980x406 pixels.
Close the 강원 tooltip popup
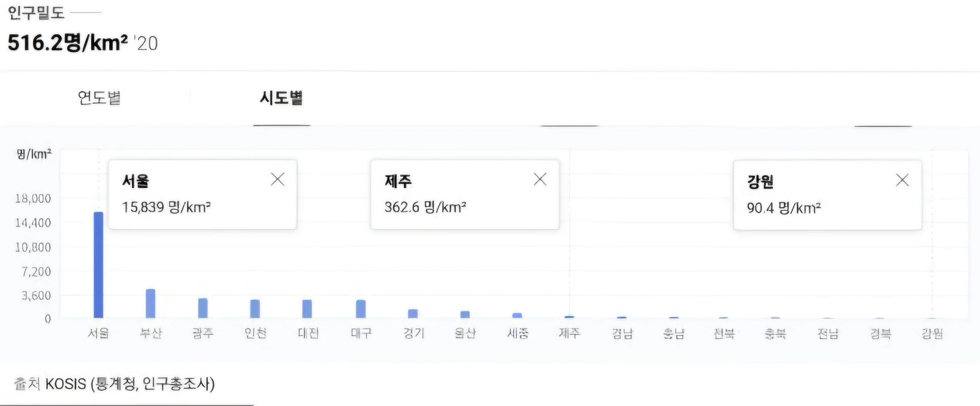click(902, 180)
